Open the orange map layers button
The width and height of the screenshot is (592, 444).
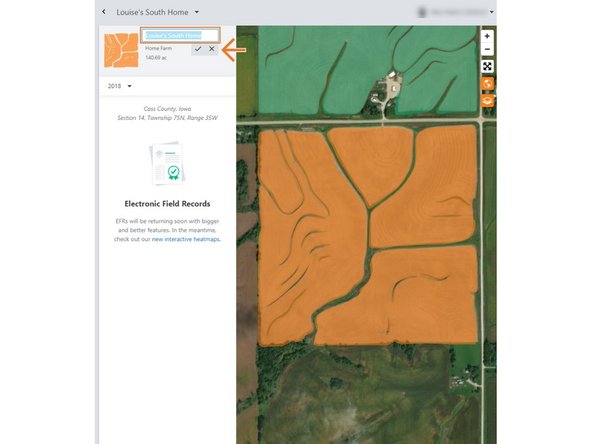coord(487,101)
